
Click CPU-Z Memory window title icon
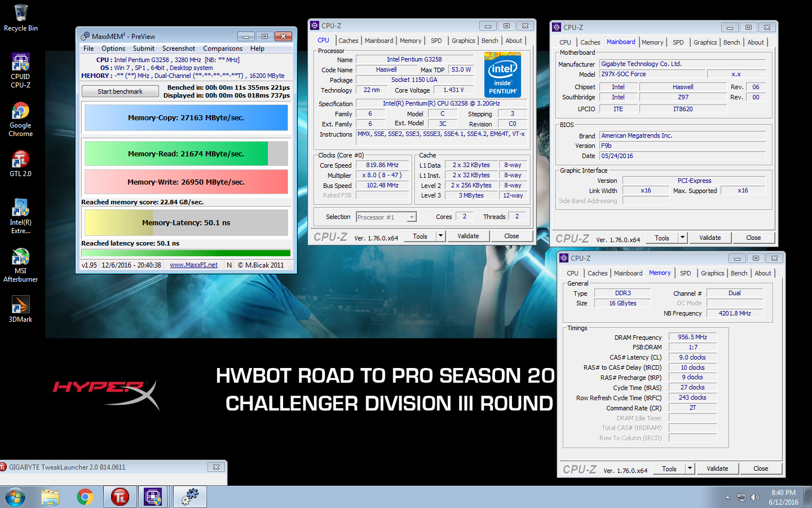tap(564, 258)
